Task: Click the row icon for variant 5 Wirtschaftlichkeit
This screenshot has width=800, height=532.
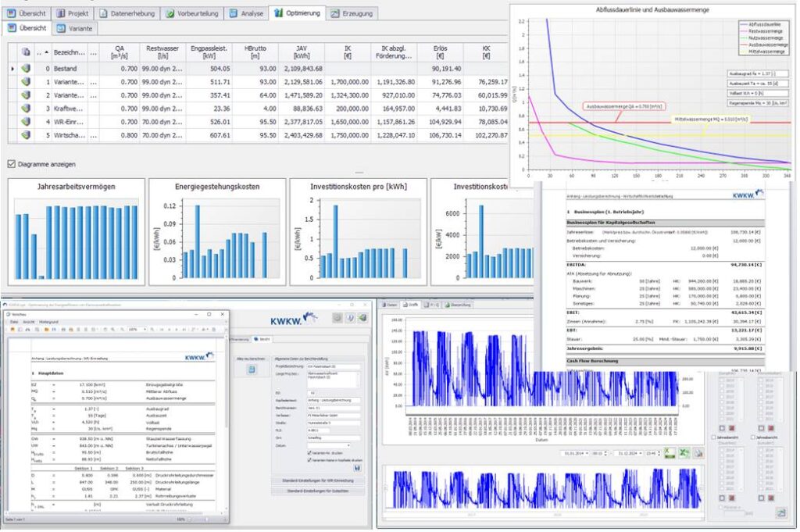Action: pos(25,134)
